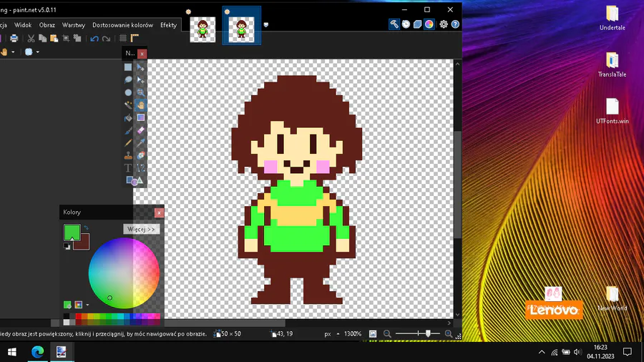Viewport: 644px width, 362px height.
Task: Click the Copy icon in toolbar
Action: coord(42,39)
